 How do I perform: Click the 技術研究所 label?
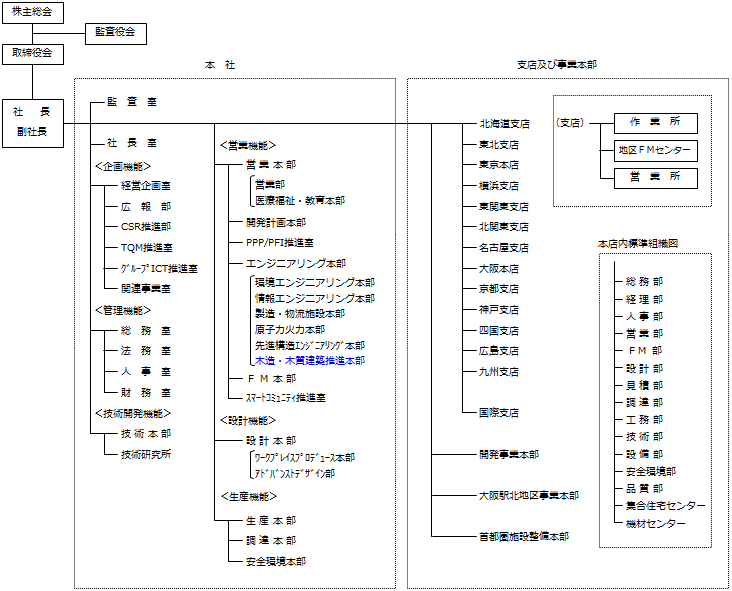point(145,454)
